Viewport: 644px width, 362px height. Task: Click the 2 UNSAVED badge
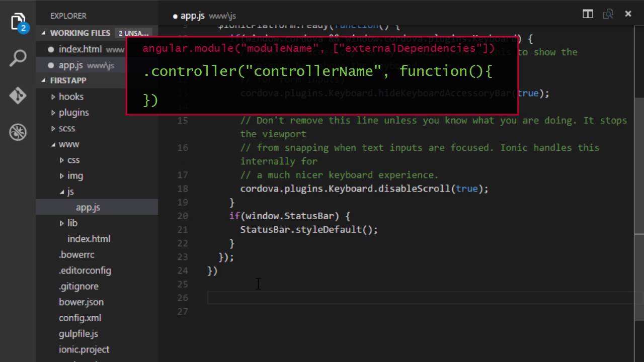click(133, 33)
